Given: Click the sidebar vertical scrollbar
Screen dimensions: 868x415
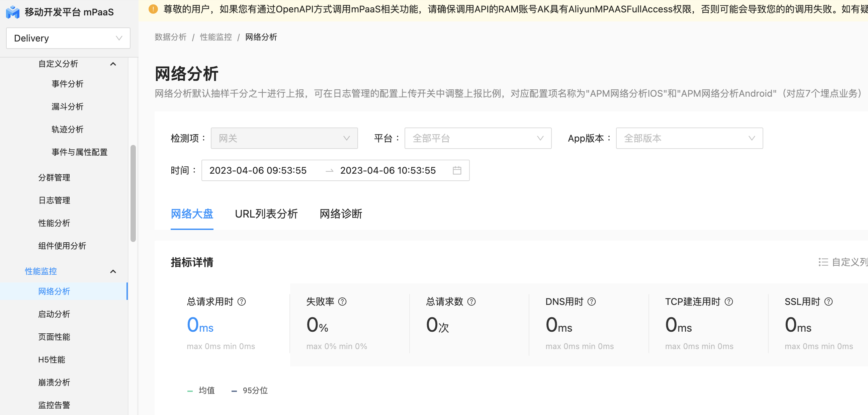Looking at the screenshot, I should [x=133, y=193].
